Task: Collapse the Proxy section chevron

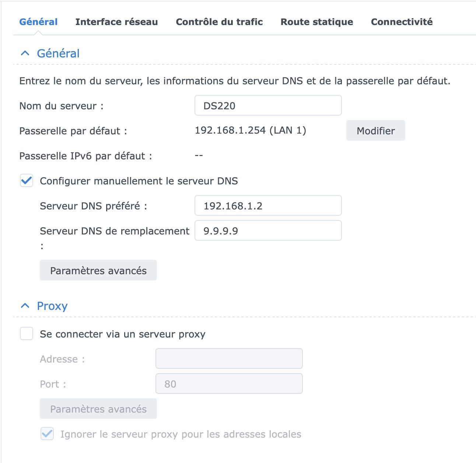Action: pyautogui.click(x=25, y=306)
